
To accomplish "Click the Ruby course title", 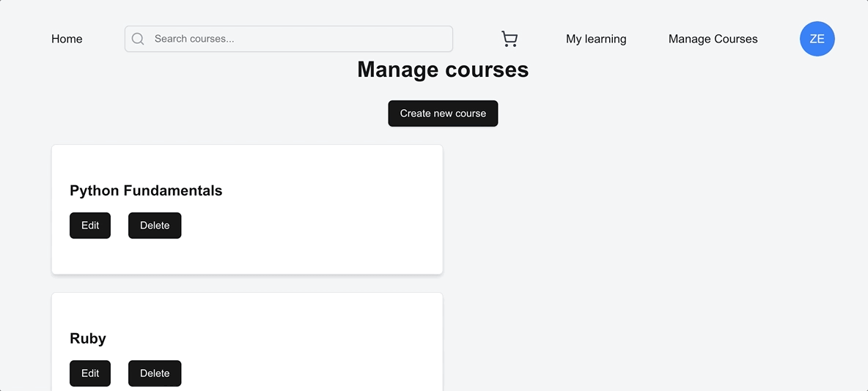I will pyautogui.click(x=88, y=338).
